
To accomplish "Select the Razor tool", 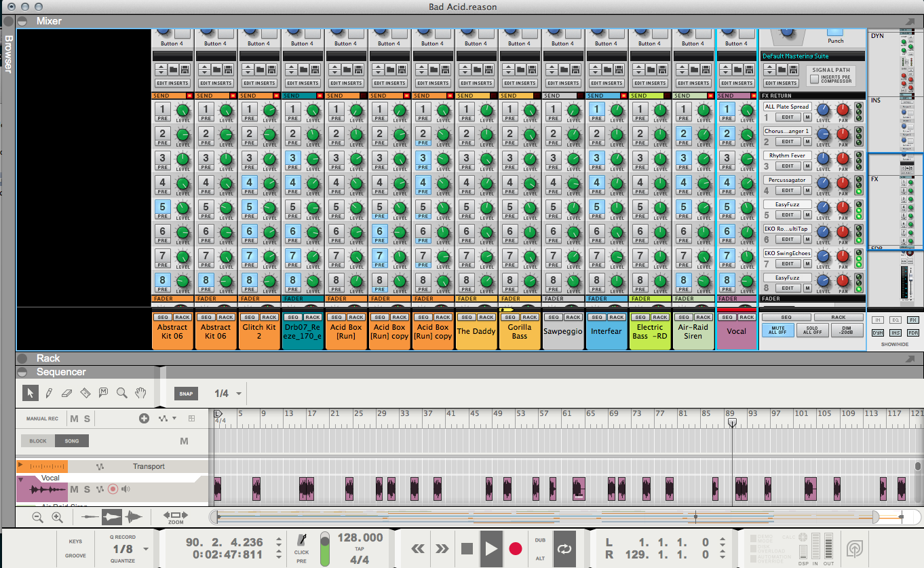I will [85, 393].
